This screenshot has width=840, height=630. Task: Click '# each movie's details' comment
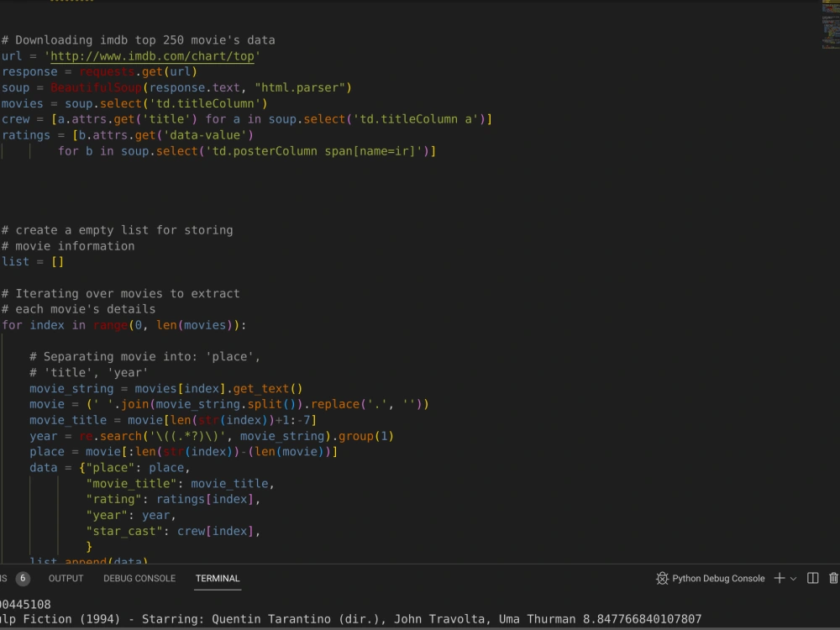[79, 310]
